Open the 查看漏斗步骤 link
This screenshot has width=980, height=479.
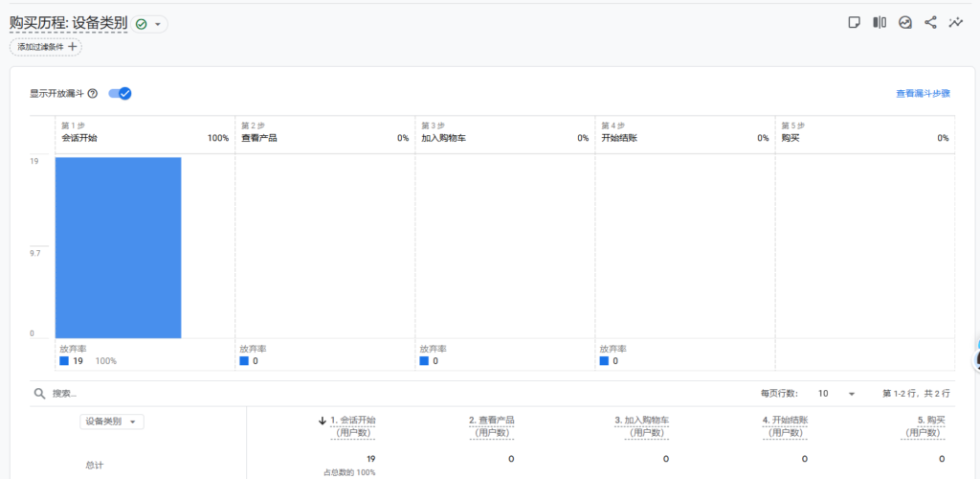click(923, 94)
